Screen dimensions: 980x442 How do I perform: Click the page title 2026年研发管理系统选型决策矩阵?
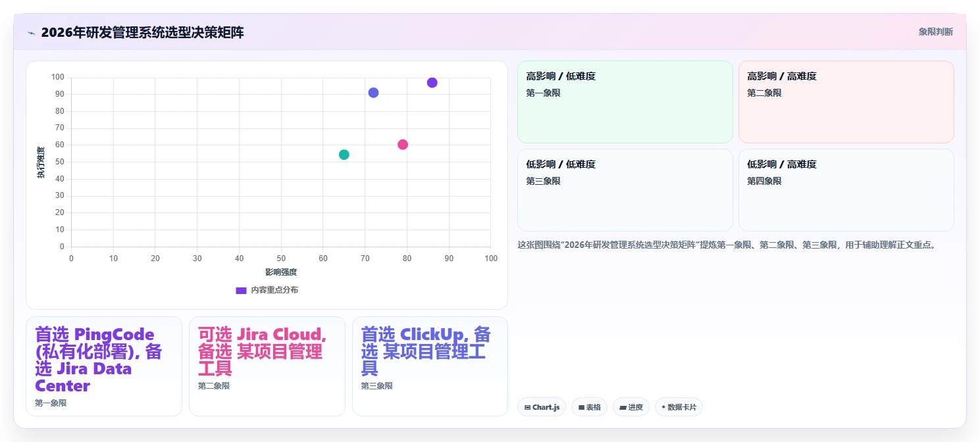click(142, 32)
